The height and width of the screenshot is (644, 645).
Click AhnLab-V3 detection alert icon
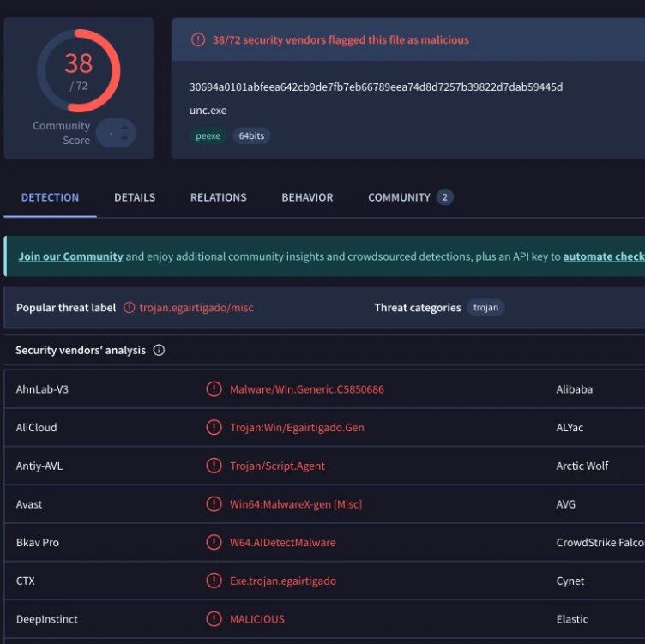click(214, 389)
